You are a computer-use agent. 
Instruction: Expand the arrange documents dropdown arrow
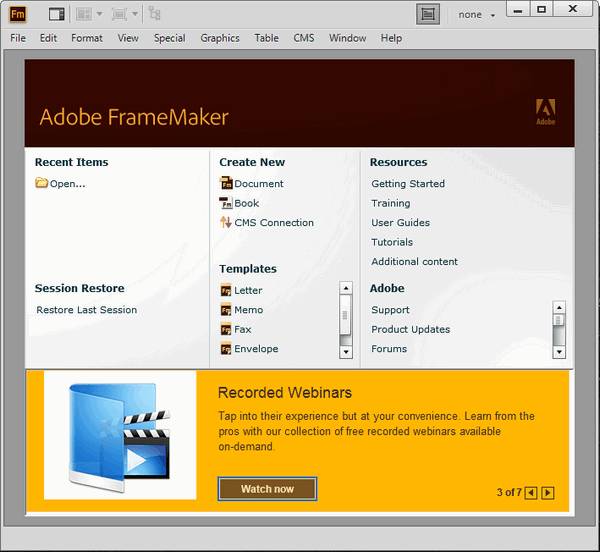click(x=99, y=15)
